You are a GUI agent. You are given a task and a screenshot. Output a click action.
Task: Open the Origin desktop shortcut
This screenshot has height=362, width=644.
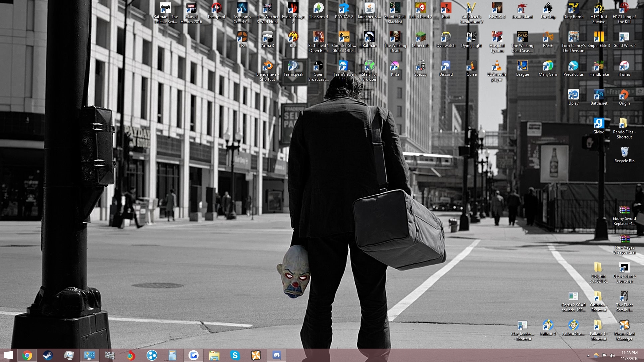[x=624, y=98]
